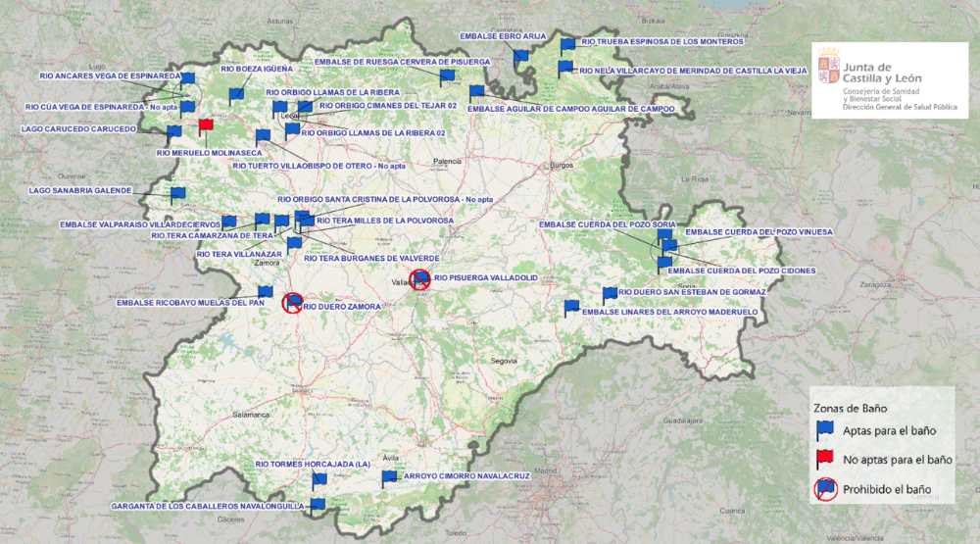This screenshot has height=544, width=980.
Task: Click the red flag near Rio Meruelo Molinaseca
Action: pyautogui.click(x=205, y=127)
